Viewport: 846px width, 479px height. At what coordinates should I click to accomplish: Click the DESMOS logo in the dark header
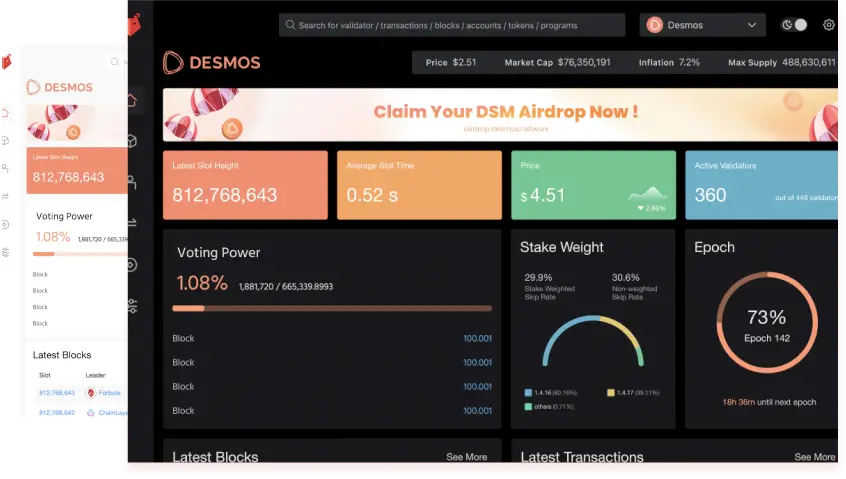pos(212,63)
